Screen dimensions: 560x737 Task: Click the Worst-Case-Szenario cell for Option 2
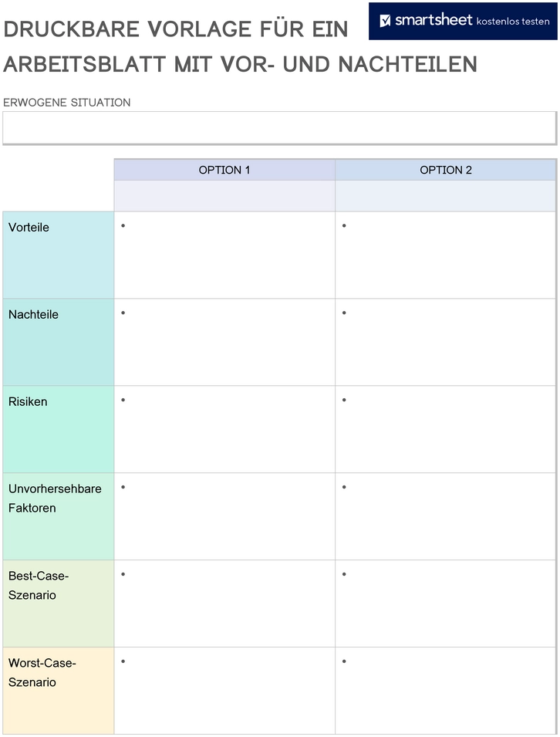point(445,691)
